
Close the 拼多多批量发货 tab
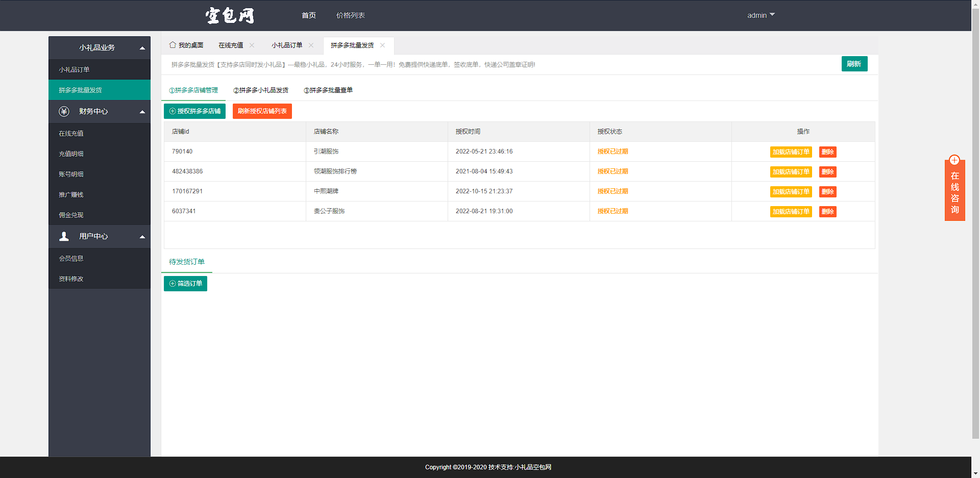pyautogui.click(x=382, y=45)
